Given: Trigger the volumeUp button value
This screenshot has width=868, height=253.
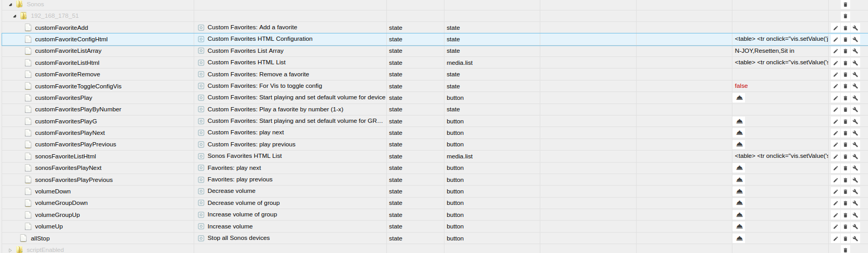Looking at the screenshot, I should [739, 226].
